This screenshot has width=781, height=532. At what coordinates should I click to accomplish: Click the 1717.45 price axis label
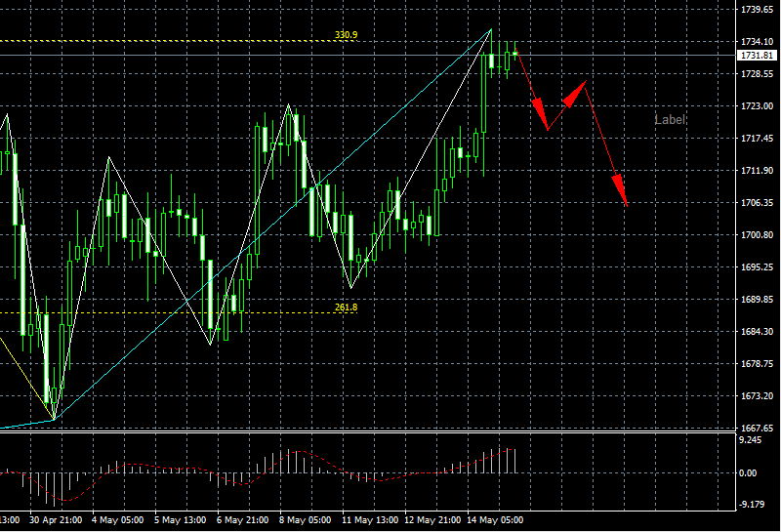758,139
